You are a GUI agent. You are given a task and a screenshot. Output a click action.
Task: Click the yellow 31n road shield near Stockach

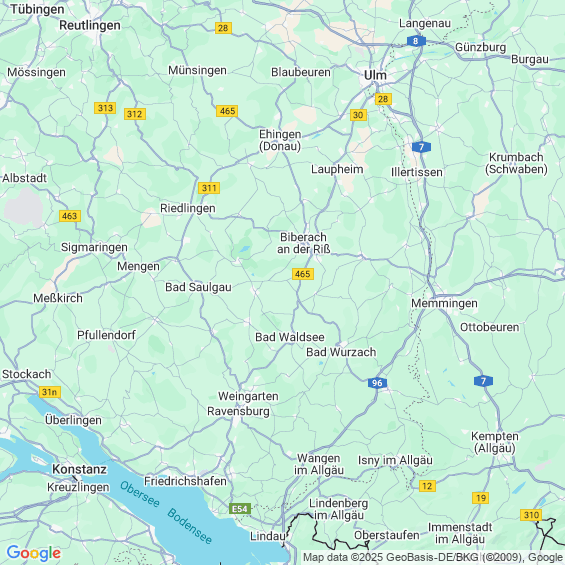(x=50, y=392)
